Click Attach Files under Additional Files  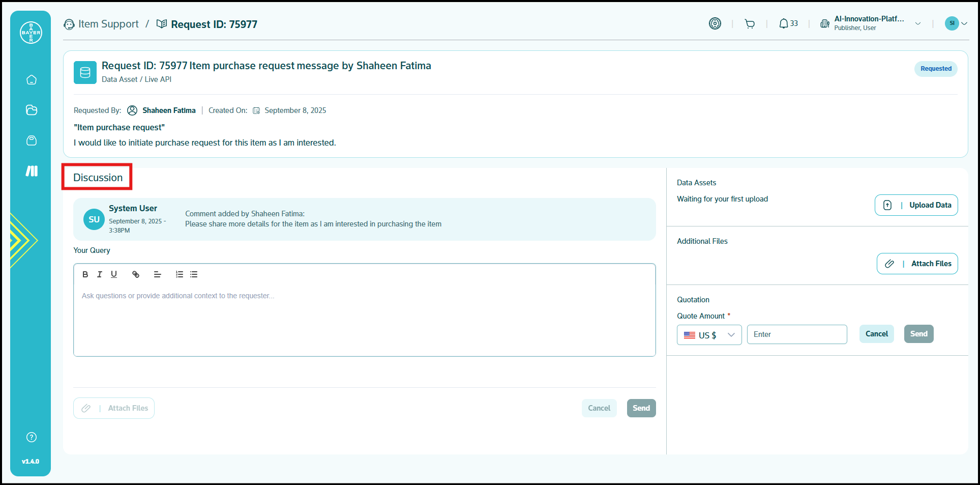(917, 264)
